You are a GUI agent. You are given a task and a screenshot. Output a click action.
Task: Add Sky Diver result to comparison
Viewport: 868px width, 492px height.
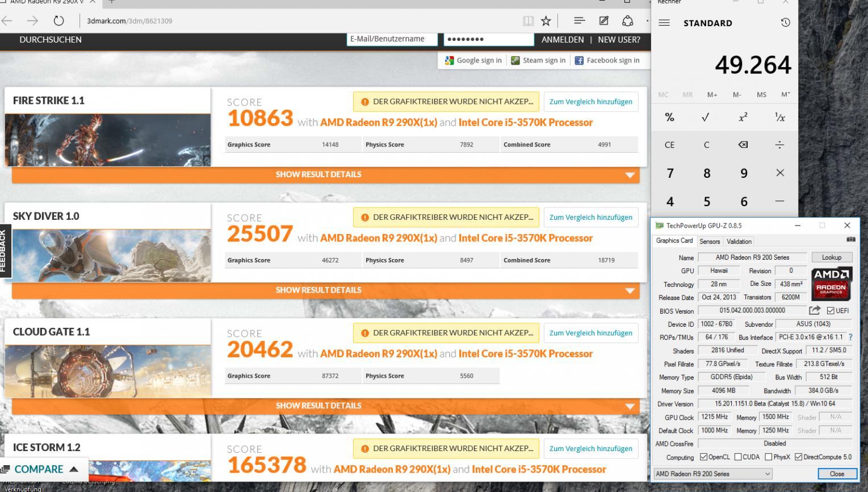(x=590, y=217)
